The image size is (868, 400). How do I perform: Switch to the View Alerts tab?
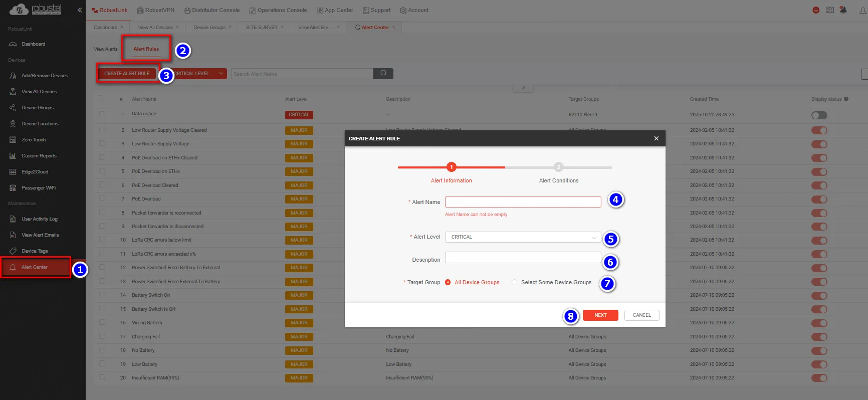(x=106, y=49)
